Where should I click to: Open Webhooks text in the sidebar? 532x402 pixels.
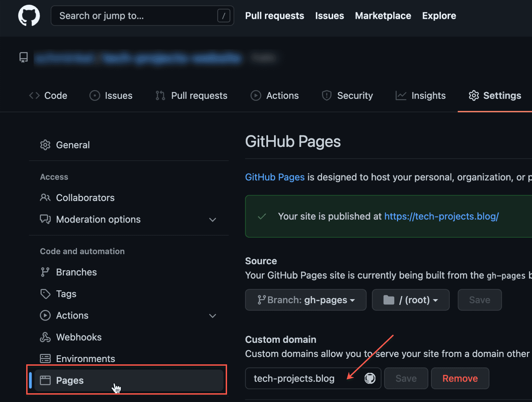(79, 337)
